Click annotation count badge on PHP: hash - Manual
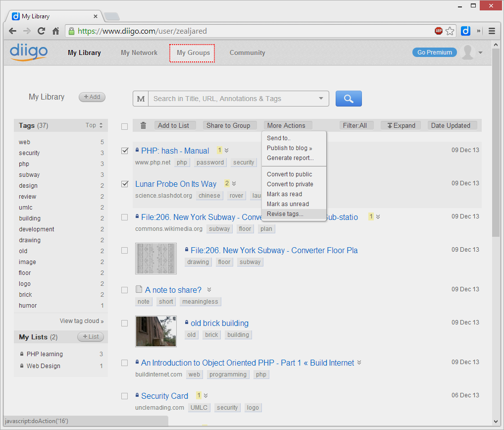The height and width of the screenshot is (430, 504). (x=219, y=150)
